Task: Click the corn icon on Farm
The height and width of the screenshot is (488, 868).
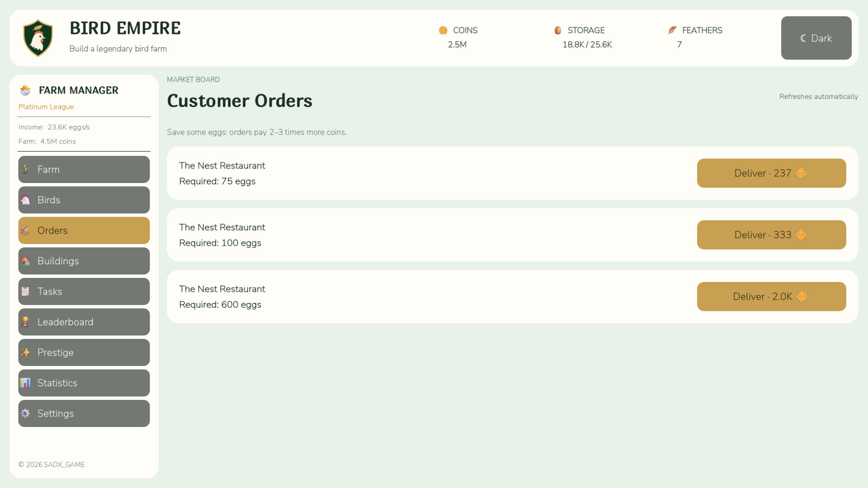Action: [25, 169]
